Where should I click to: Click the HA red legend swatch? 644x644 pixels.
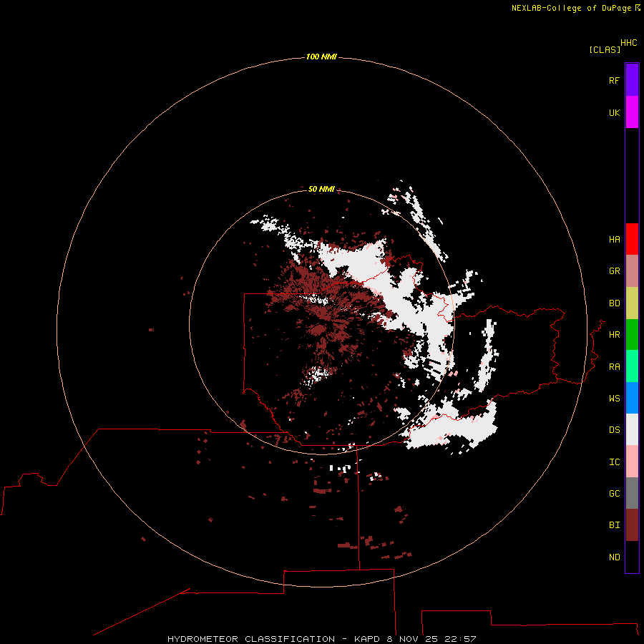pyautogui.click(x=632, y=239)
